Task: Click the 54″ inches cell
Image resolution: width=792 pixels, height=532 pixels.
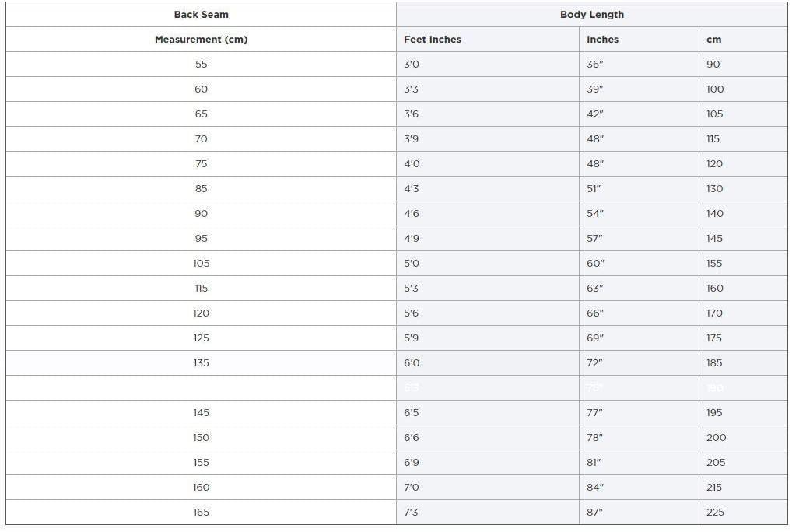Action: click(x=595, y=214)
